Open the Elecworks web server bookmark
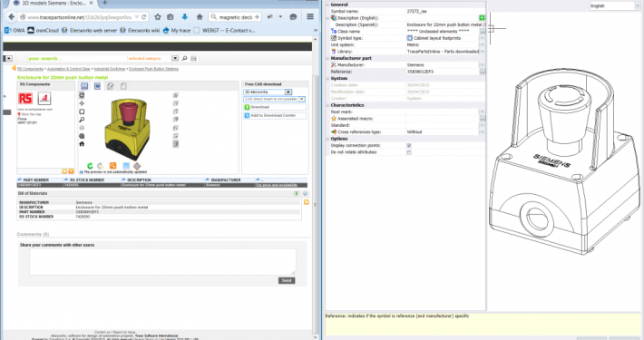The width and height of the screenshot is (644, 340). coord(89,31)
